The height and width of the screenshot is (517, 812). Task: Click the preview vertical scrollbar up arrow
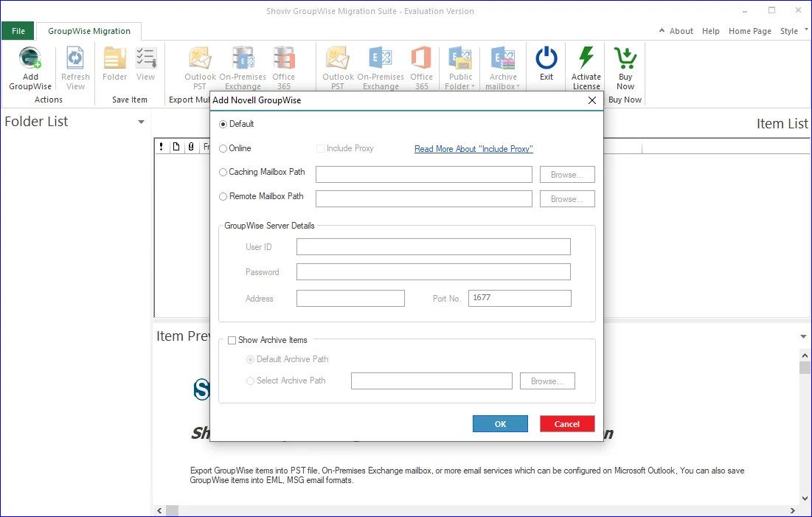[x=804, y=355]
